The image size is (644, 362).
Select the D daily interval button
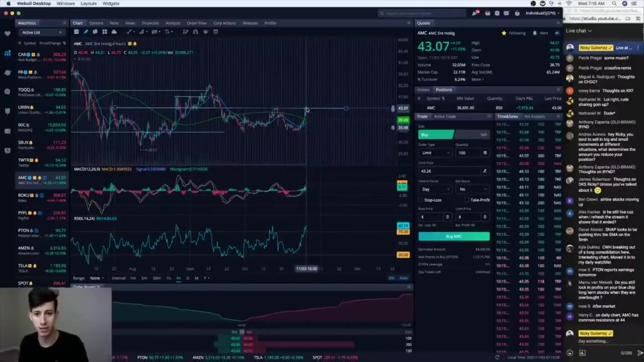(188, 278)
